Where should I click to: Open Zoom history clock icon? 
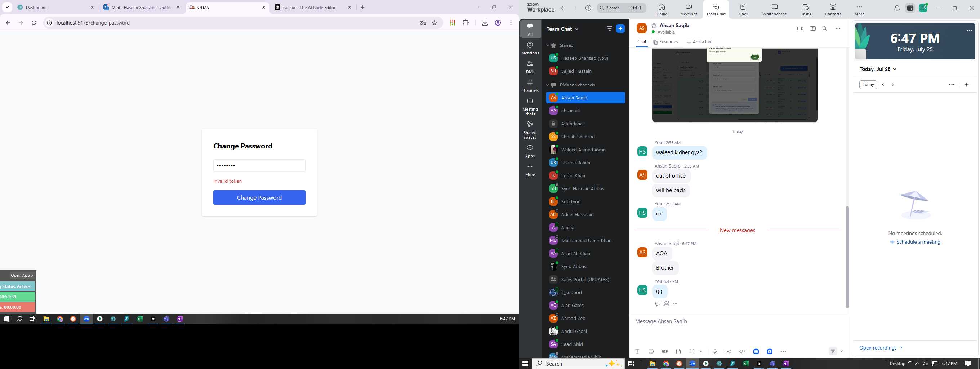588,8
